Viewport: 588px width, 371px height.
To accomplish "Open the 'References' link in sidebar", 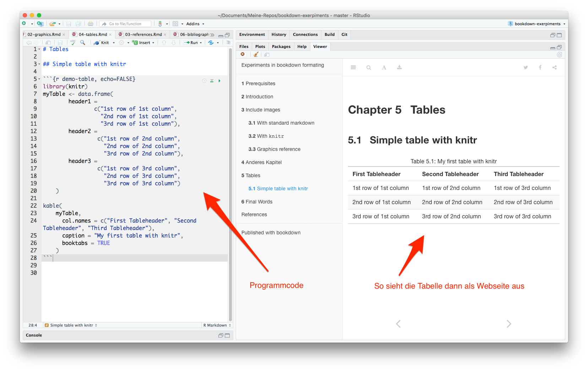I will [x=254, y=214].
